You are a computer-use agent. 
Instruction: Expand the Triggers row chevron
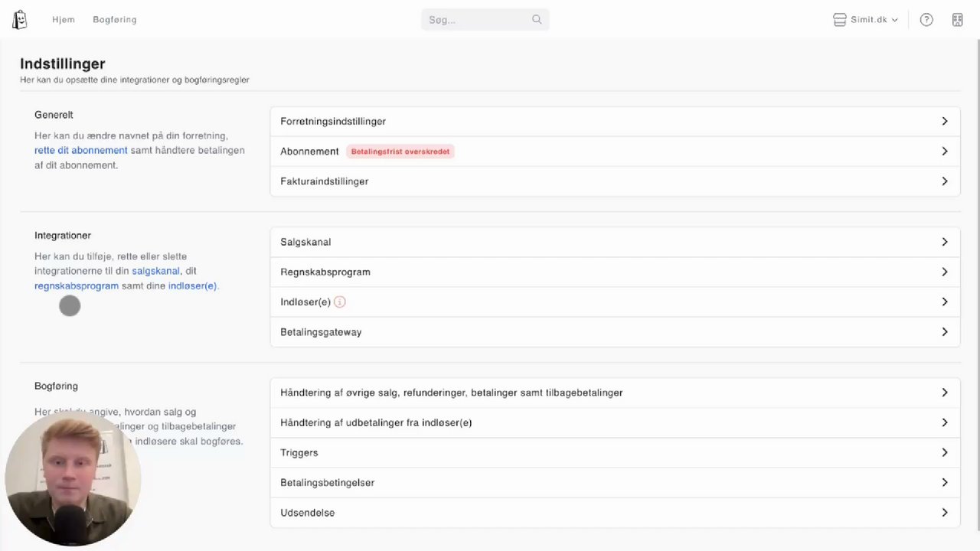(944, 452)
